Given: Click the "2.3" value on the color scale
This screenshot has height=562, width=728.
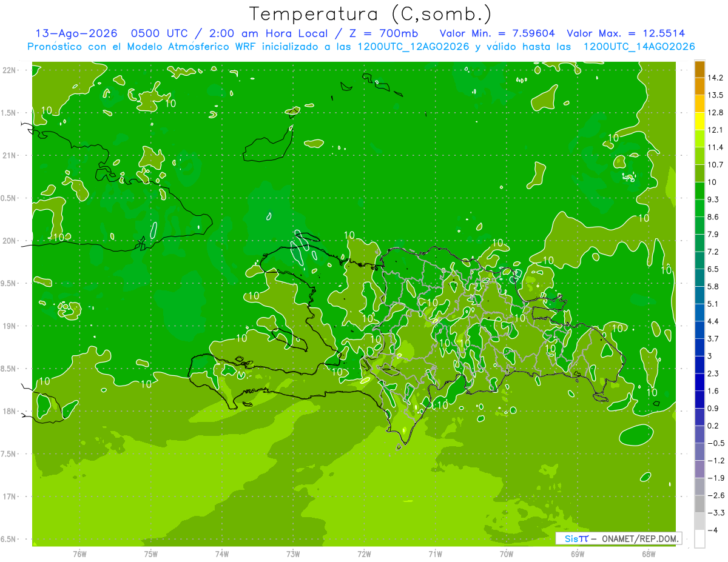Looking at the screenshot, I should pos(713,373).
